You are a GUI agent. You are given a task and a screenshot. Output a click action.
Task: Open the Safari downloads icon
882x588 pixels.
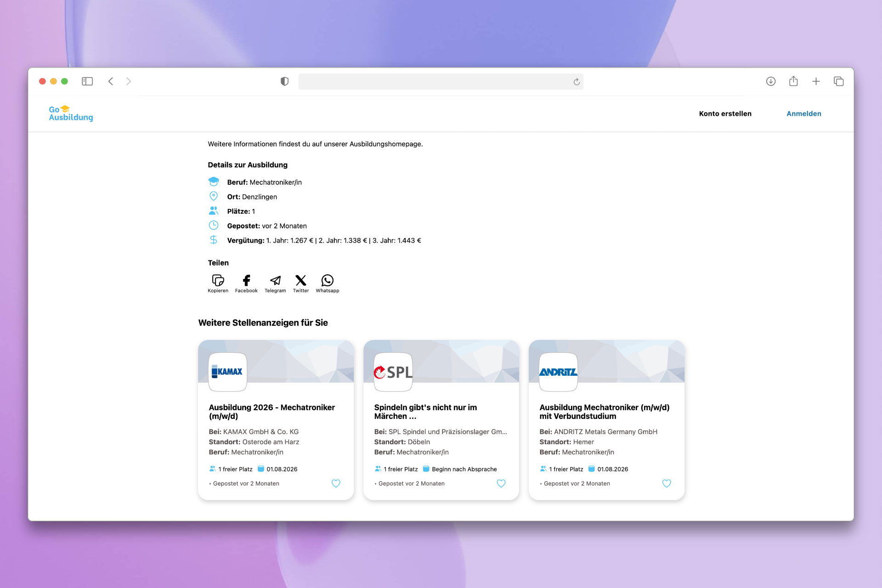(x=771, y=81)
